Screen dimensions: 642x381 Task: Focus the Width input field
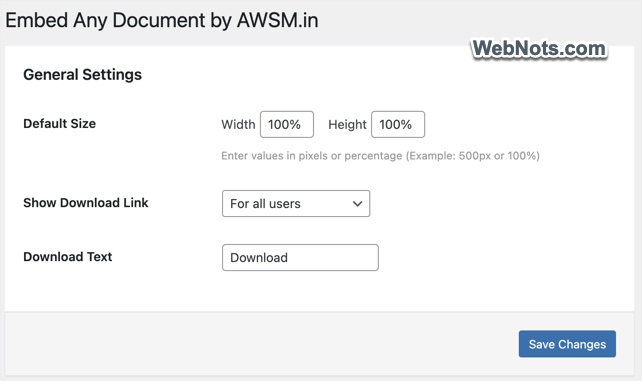(287, 124)
